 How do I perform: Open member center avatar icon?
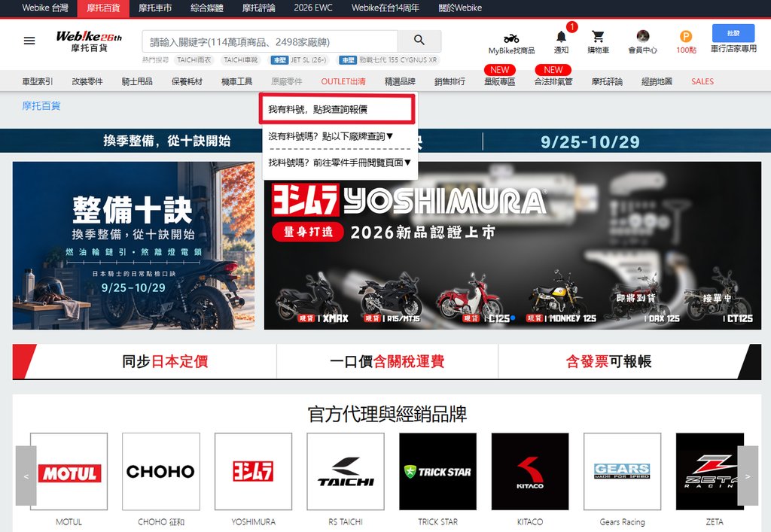(643, 36)
